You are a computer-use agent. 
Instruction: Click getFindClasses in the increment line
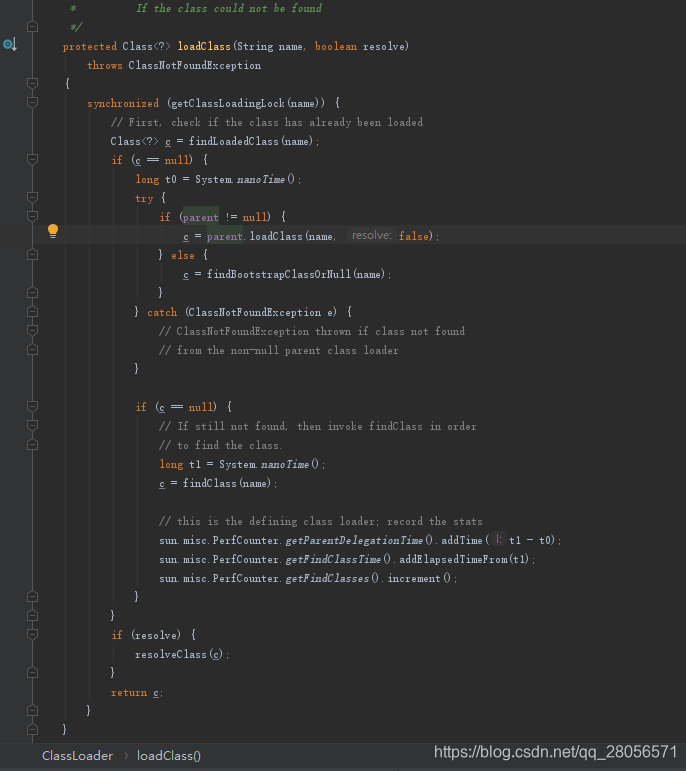(x=327, y=578)
